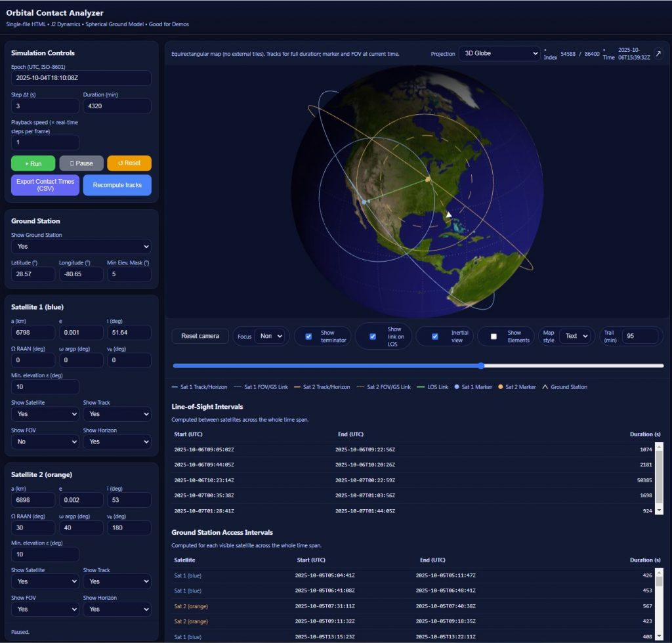Click Satellite 1 Min. elevation field
This screenshot has height=643, width=672.
click(x=45, y=387)
